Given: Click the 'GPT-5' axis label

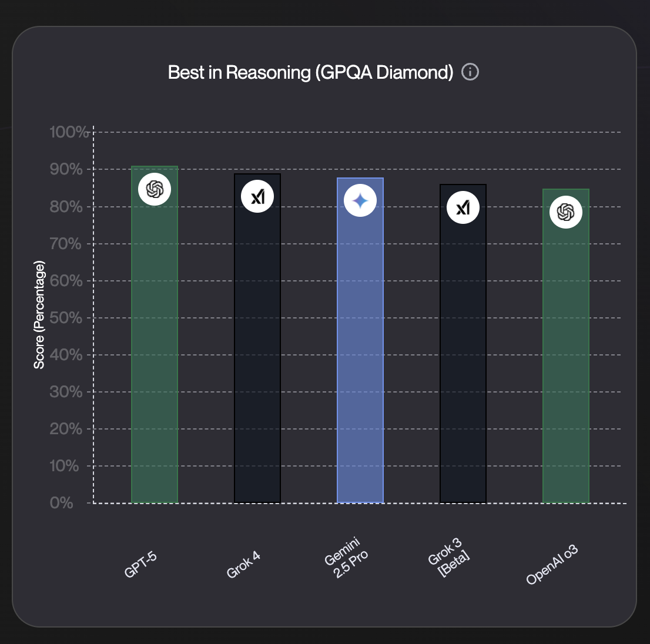Looking at the screenshot, I should click(x=140, y=564).
